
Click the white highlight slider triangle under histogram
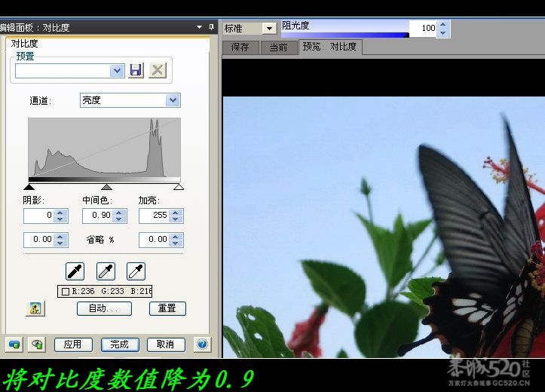(x=179, y=187)
